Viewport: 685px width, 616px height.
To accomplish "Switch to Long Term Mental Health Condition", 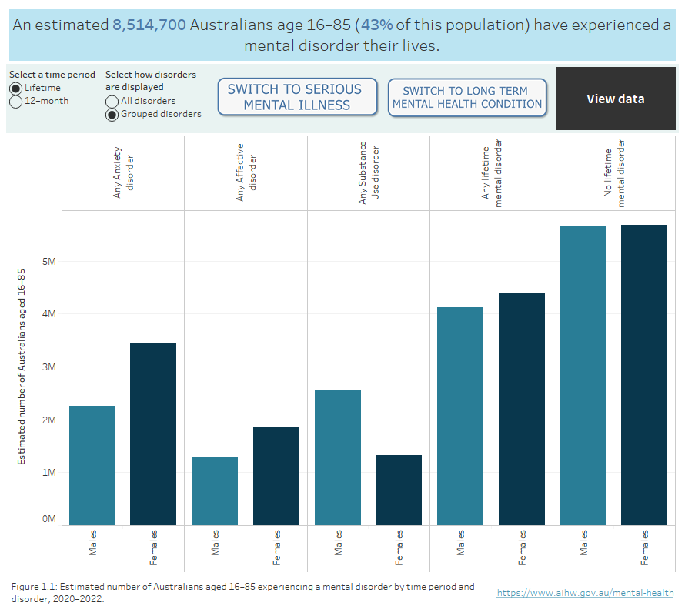I will [467, 98].
